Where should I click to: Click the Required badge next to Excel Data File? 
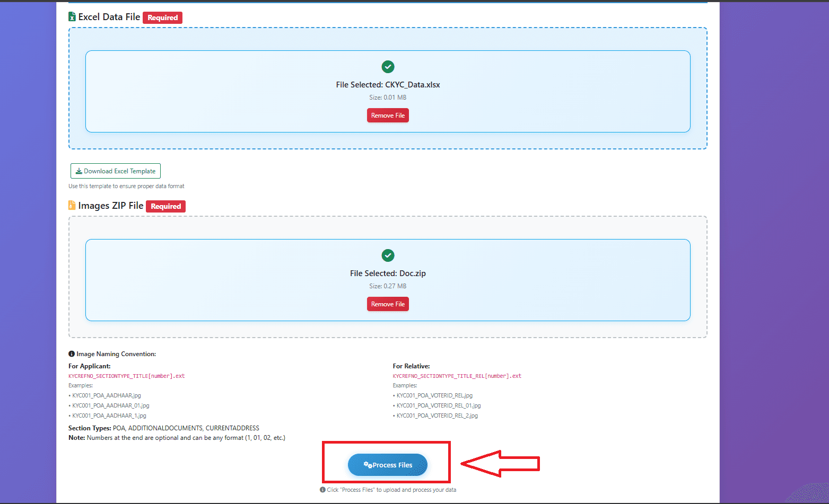(162, 17)
